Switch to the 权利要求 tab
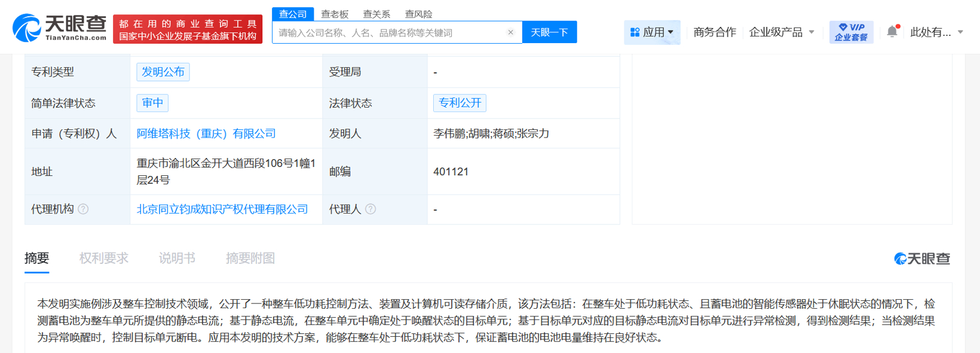 [x=103, y=258]
